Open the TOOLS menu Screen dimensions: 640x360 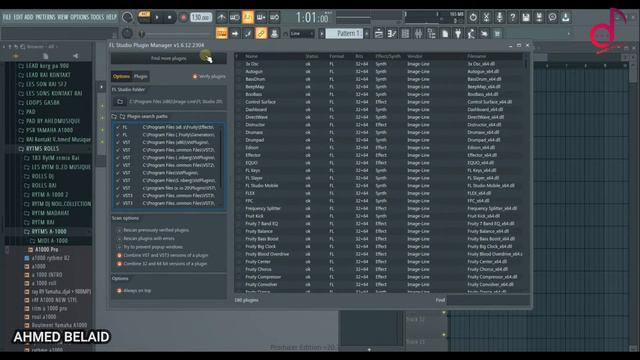97,17
